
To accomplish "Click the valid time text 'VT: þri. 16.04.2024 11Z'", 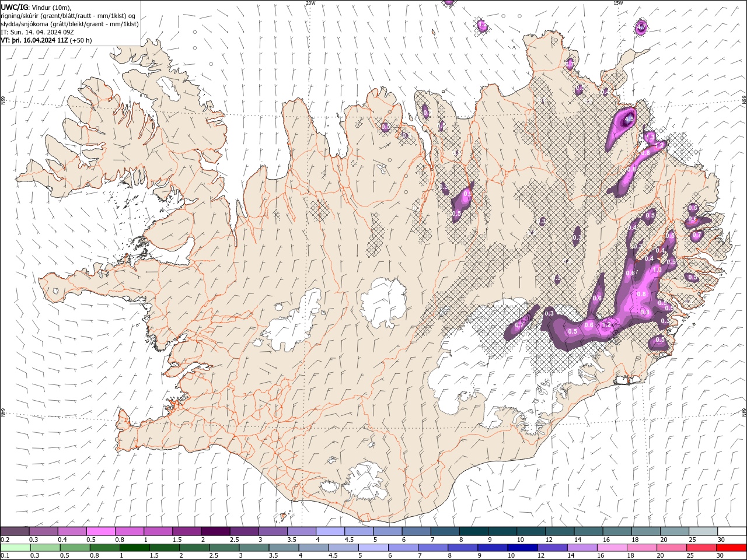I will (35, 40).
